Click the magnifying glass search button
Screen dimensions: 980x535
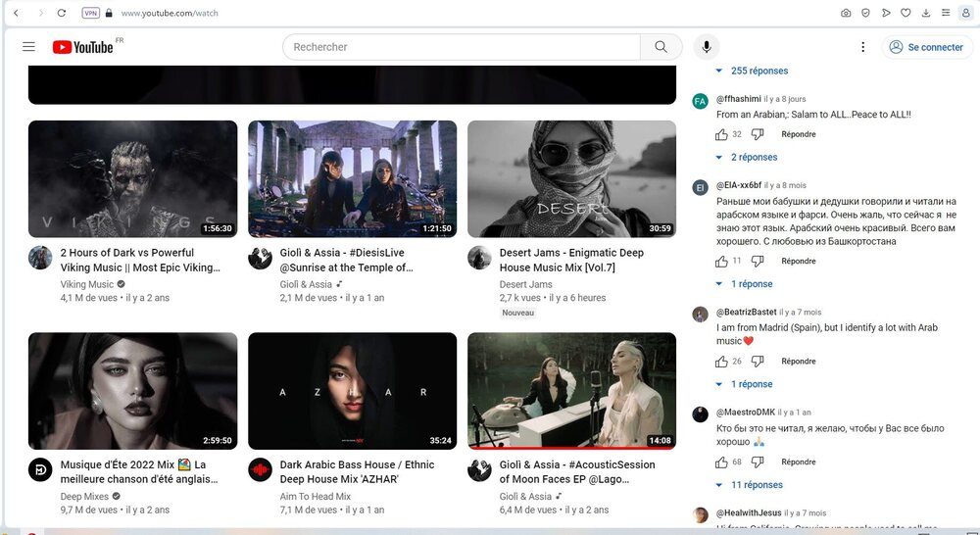[x=661, y=47]
